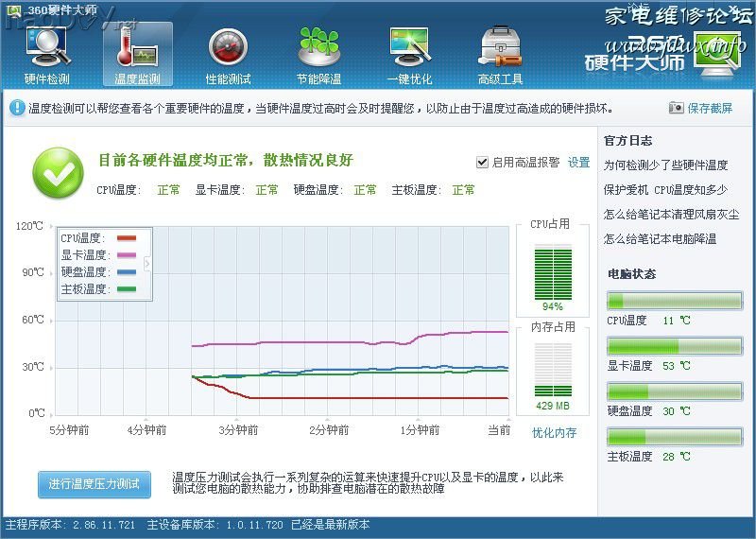
Task: Click the camera icon beside 保存截屏
Action: 676,109
